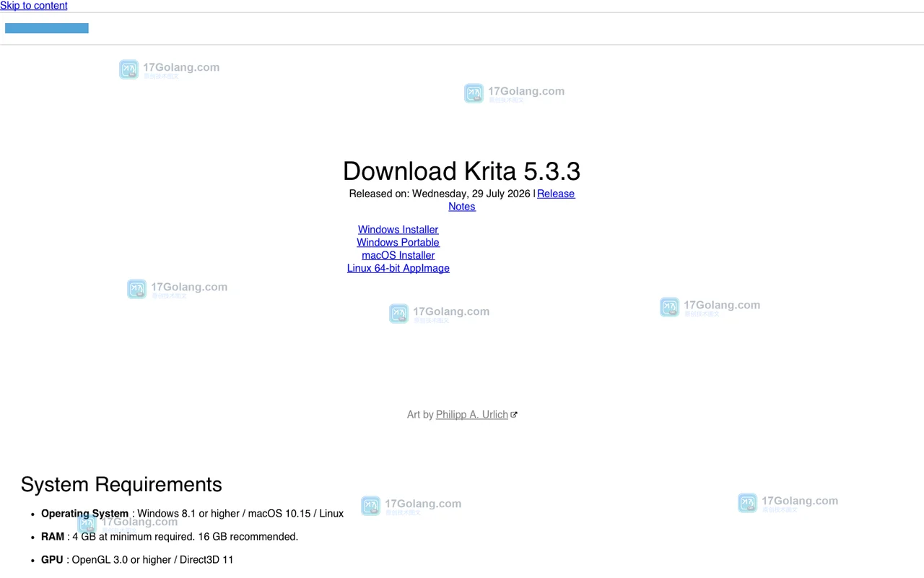924x578 pixels.
Task: Choose the Windows Portable download
Action: coord(398,243)
